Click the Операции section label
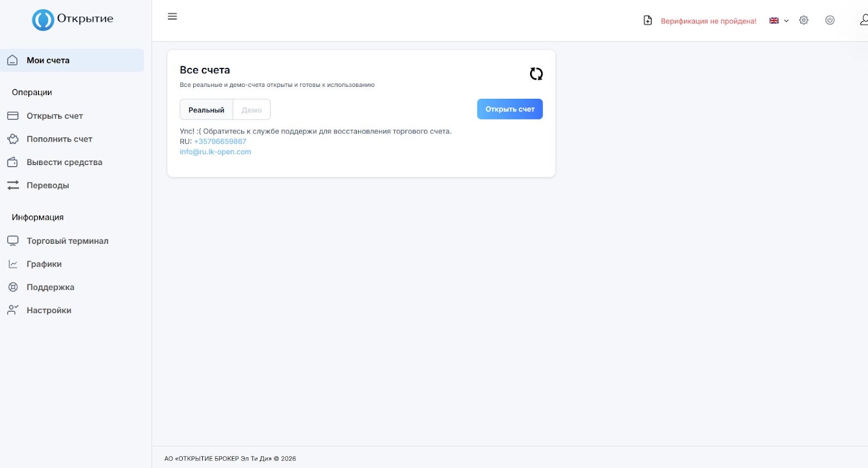 tap(32, 92)
